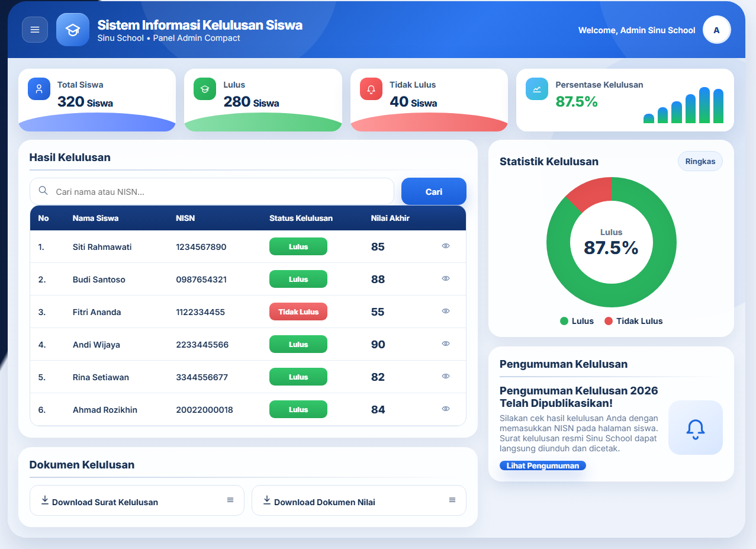Click the Ringkas button in statistics panel
The width and height of the screenshot is (756, 549).
(x=700, y=161)
